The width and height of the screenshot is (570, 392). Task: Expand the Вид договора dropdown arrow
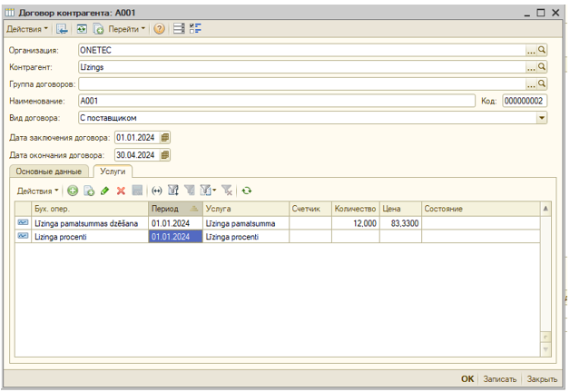pos(542,118)
